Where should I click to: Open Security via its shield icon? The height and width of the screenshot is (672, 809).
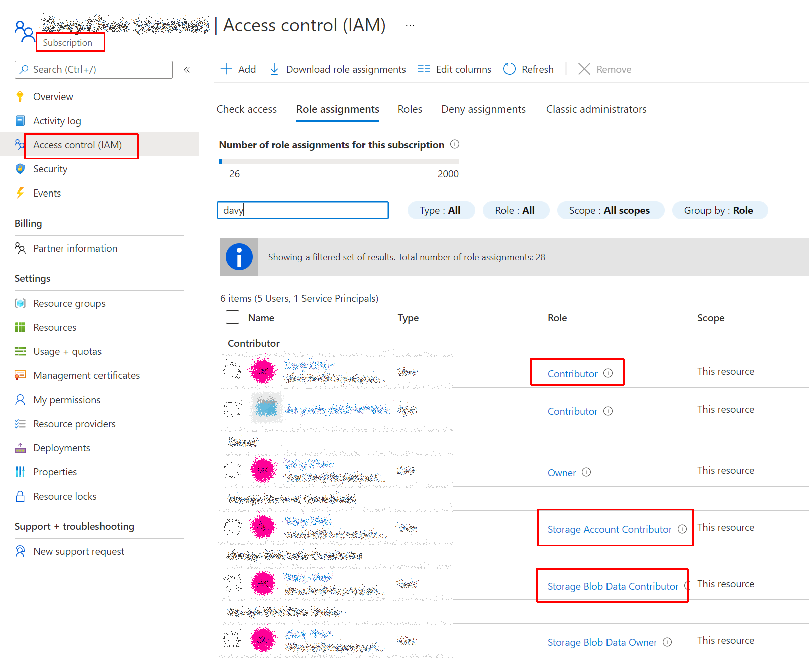pyautogui.click(x=20, y=169)
